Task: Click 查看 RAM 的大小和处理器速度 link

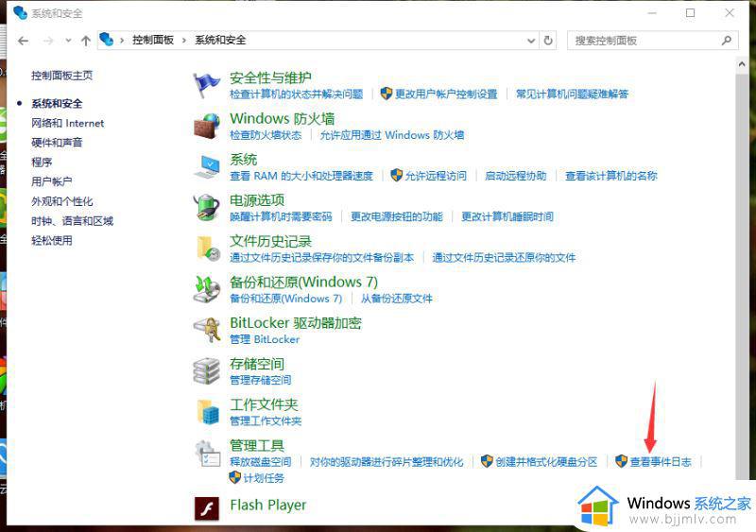Action: [301, 176]
